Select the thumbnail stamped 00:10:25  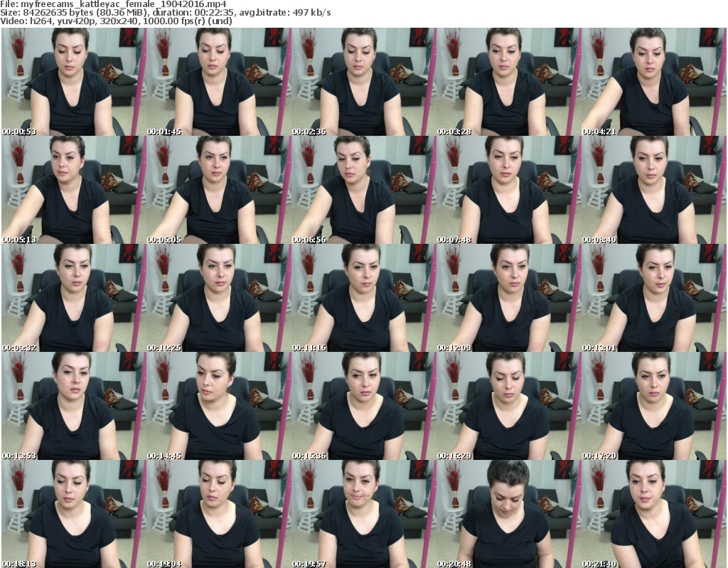point(218,298)
